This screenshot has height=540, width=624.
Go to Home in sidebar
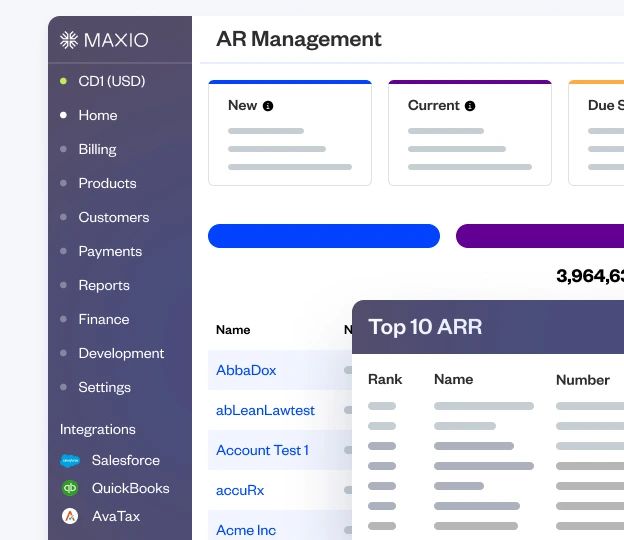[98, 115]
